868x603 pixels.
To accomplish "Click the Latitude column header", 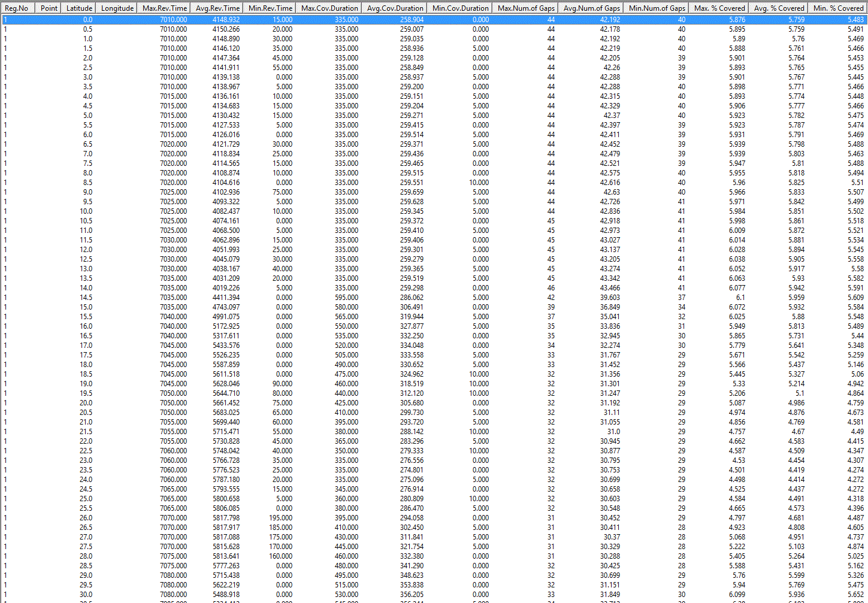I will (79, 8).
